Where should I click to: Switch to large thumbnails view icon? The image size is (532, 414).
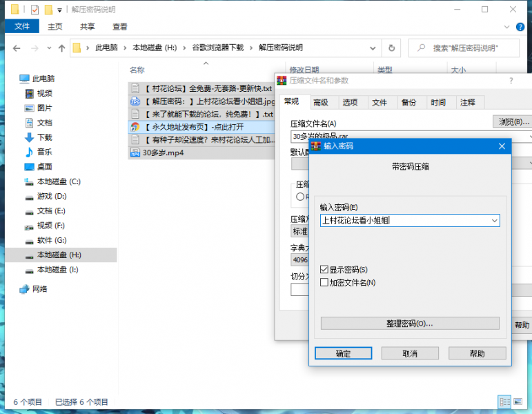pyautogui.click(x=519, y=402)
